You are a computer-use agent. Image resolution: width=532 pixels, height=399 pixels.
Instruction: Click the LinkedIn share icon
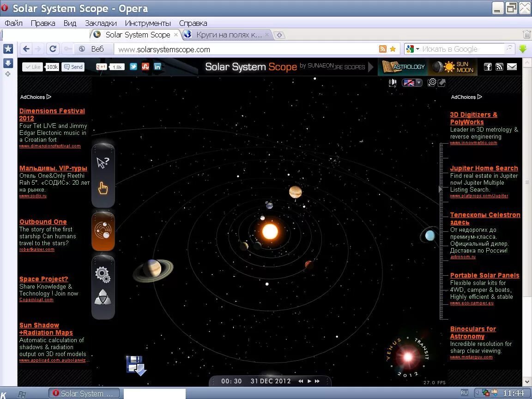[x=157, y=66]
